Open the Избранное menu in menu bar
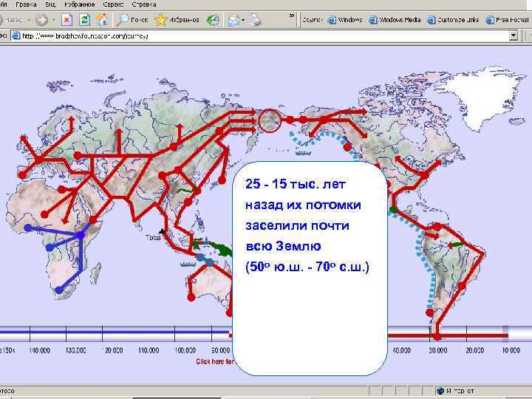The image size is (532, 399). tap(79, 4)
